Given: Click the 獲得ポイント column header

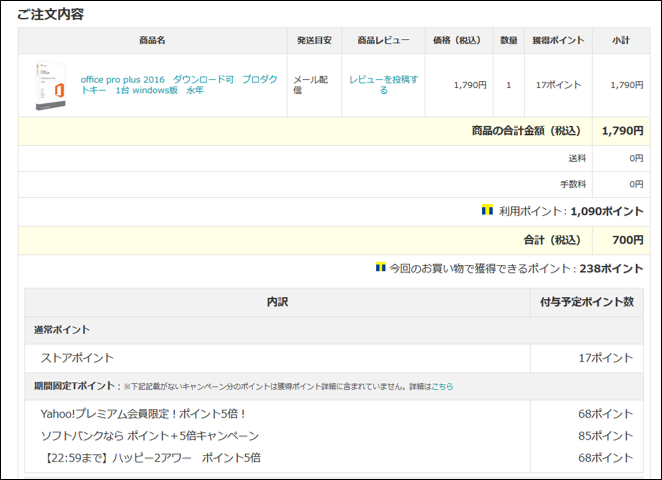Looking at the screenshot, I should point(558,40).
